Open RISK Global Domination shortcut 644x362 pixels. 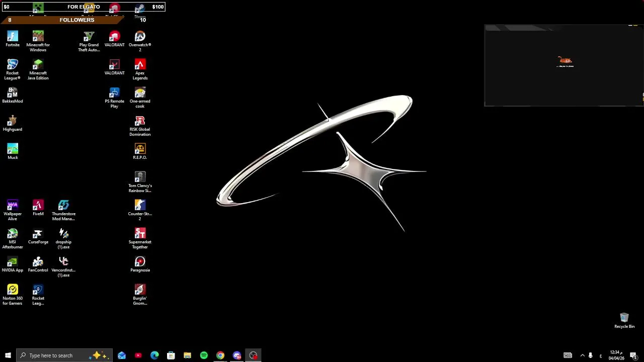click(x=140, y=126)
